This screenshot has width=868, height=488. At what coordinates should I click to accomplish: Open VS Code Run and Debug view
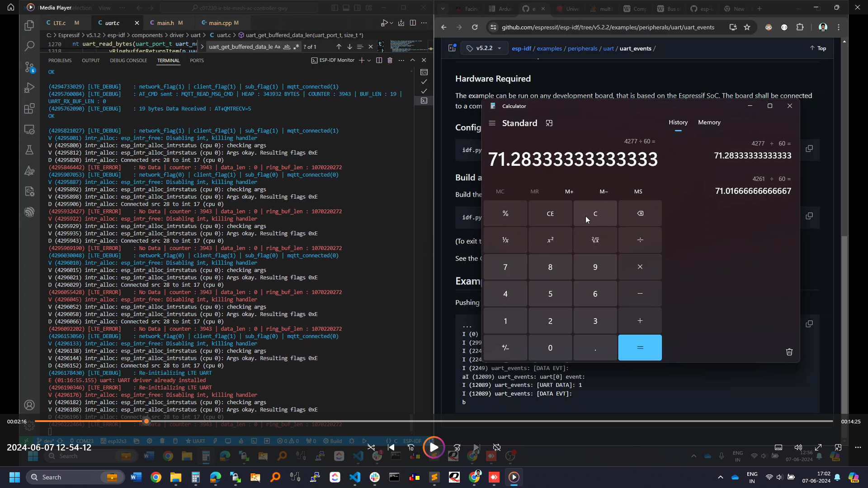pyautogui.click(x=29, y=88)
